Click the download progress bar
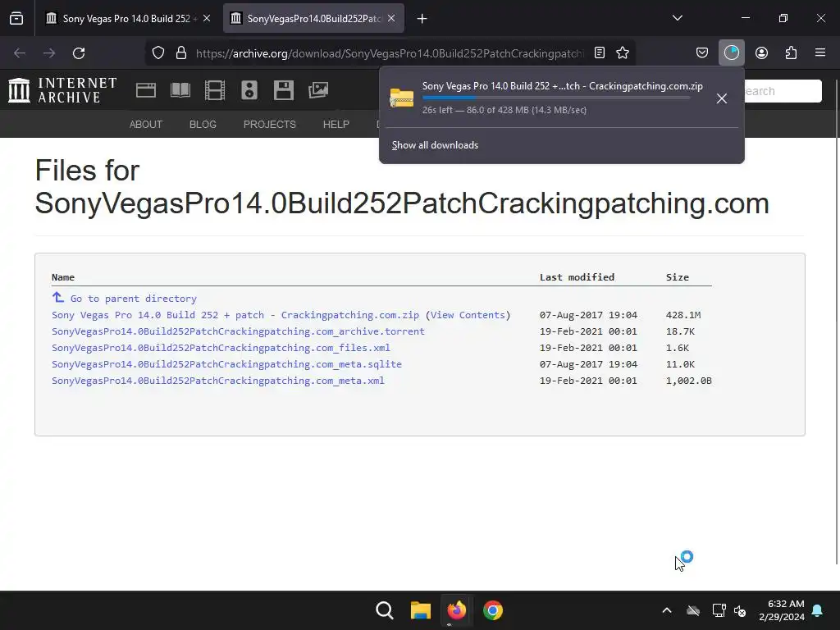 (x=556, y=98)
